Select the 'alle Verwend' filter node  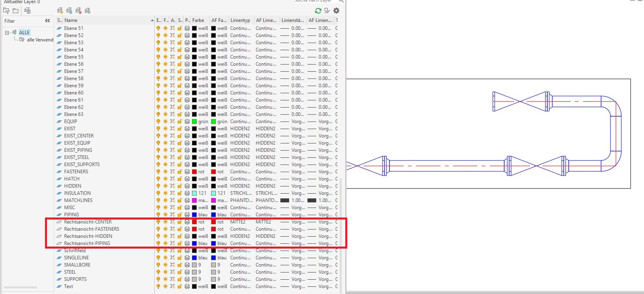coord(40,40)
